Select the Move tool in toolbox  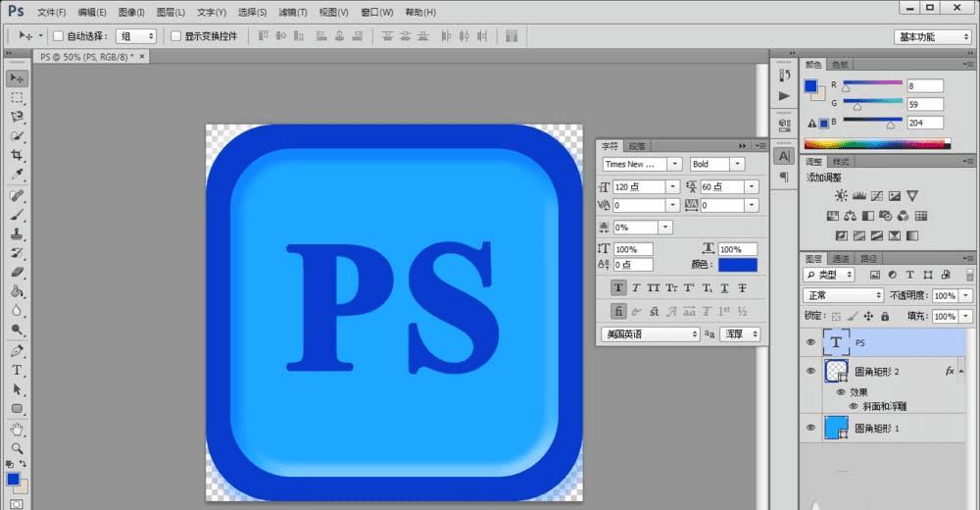point(17,78)
